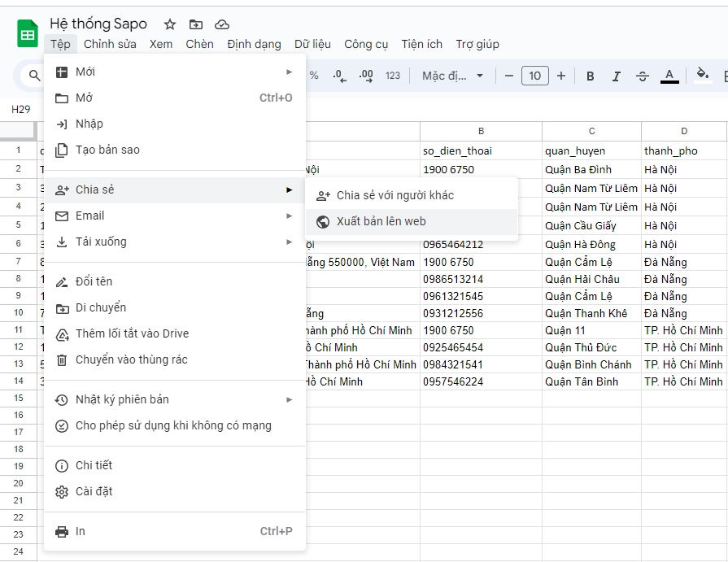Toggle italic formatting
This screenshot has width=728, height=562.
click(616, 76)
